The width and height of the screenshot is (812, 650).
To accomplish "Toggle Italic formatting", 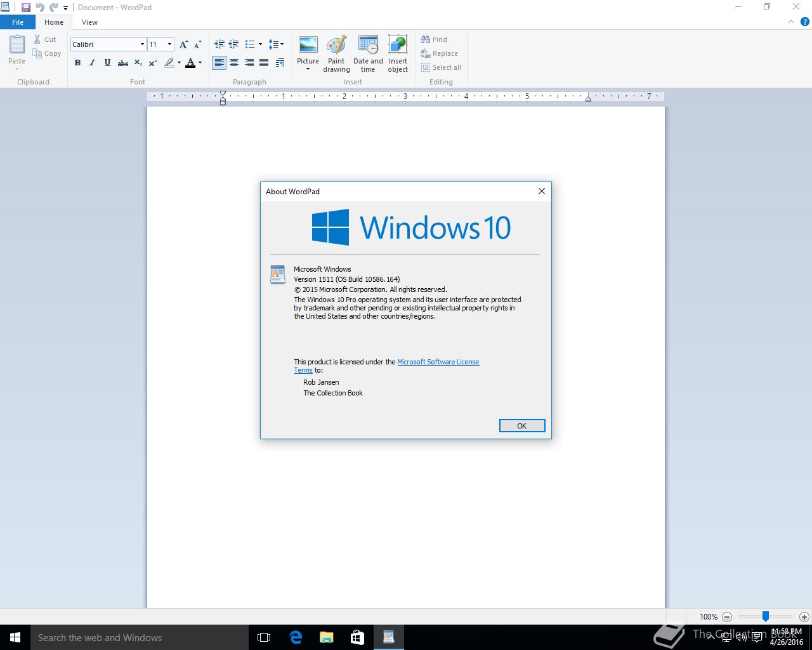I will coord(92,63).
